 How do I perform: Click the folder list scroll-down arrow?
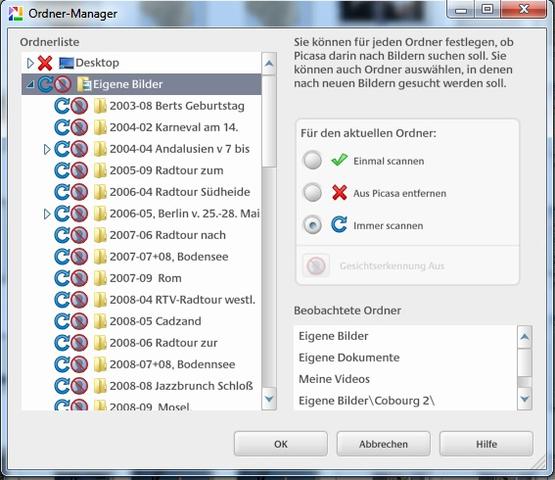269,399
